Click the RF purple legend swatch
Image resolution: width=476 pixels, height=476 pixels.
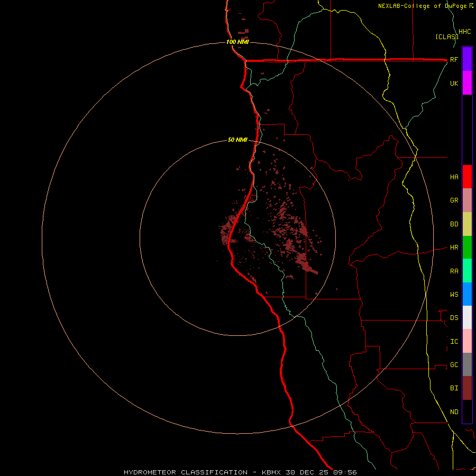coord(467,59)
